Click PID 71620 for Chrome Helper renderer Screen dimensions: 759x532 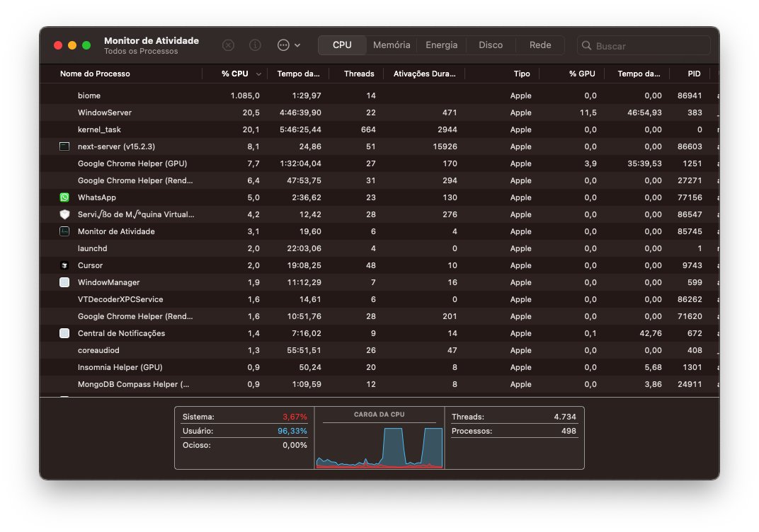690,316
